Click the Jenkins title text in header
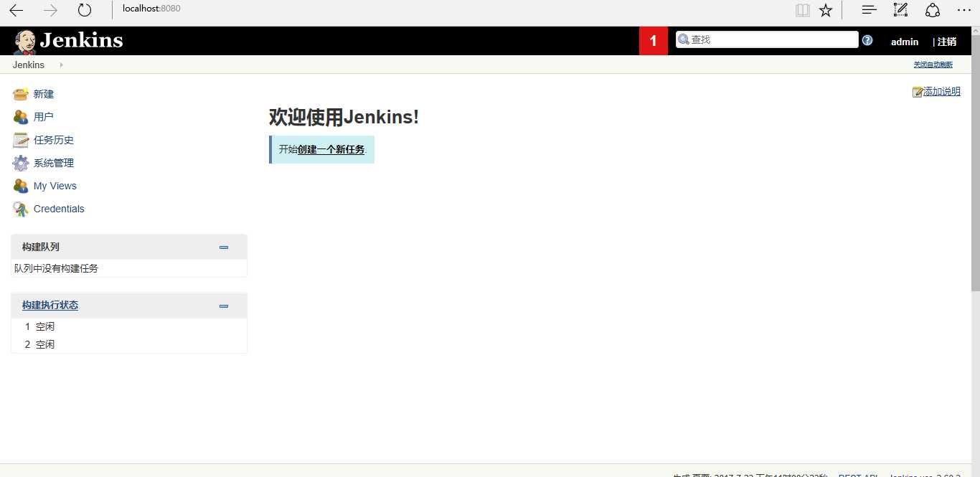Image resolution: width=980 pixels, height=477 pixels. point(81,40)
